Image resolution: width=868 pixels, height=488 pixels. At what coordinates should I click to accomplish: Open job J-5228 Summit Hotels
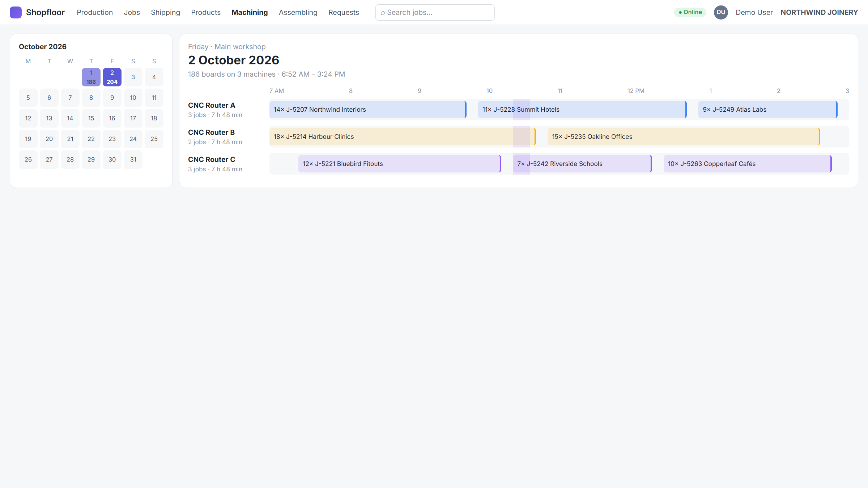(x=582, y=110)
